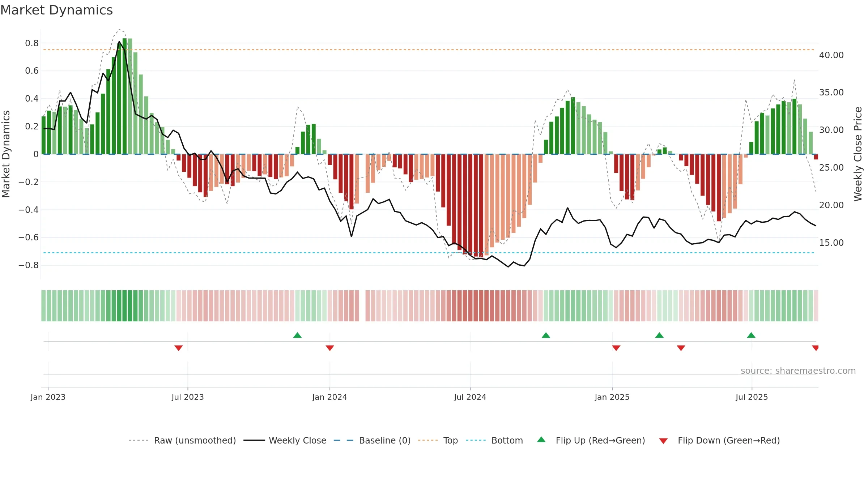Toggle the Flip Down (Green→Red) legend entry
This screenshot has height=488, width=868.
pyautogui.click(x=719, y=440)
